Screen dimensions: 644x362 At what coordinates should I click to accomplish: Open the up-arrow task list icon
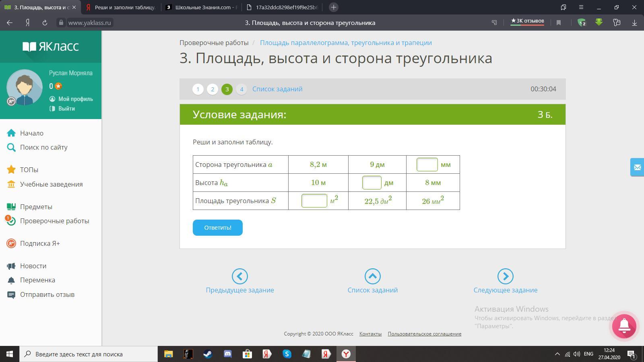tap(372, 276)
